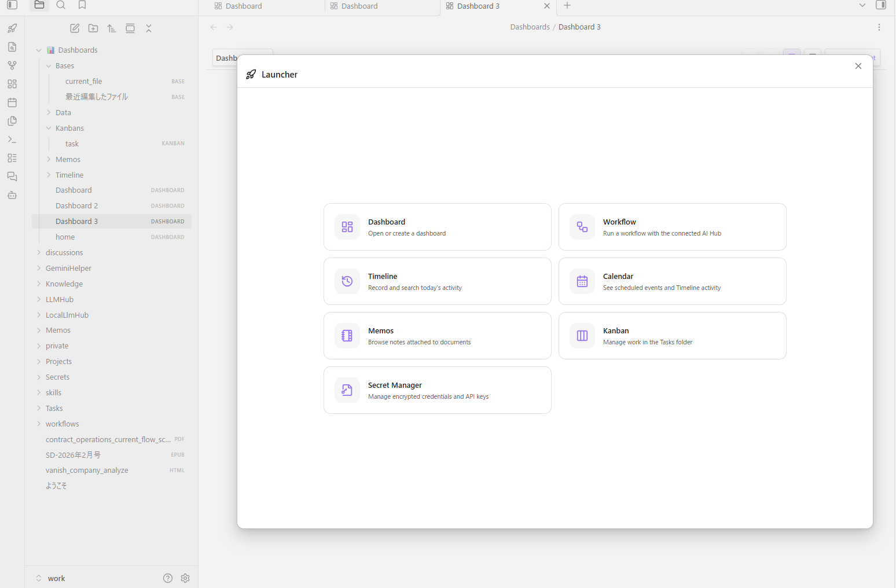Open the home dashboard file

point(112,237)
